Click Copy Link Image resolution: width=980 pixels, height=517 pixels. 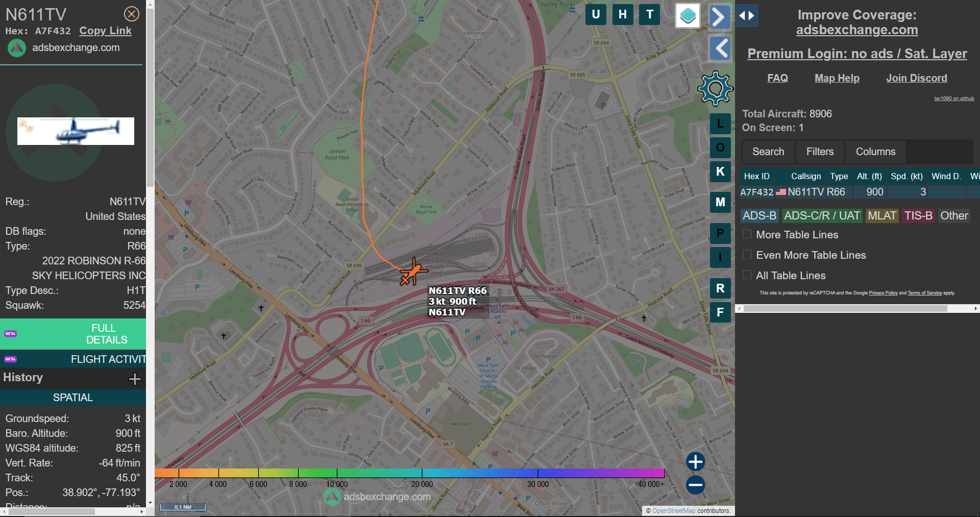(105, 31)
